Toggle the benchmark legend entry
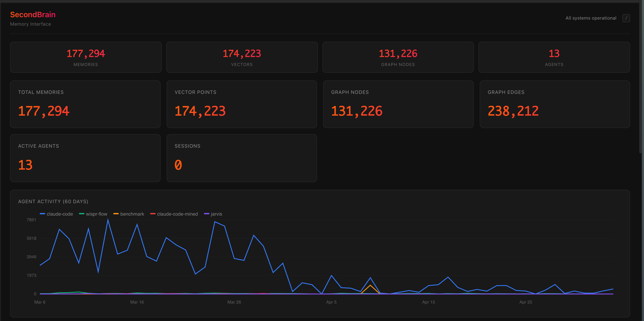This screenshot has height=321, width=644. [129, 214]
